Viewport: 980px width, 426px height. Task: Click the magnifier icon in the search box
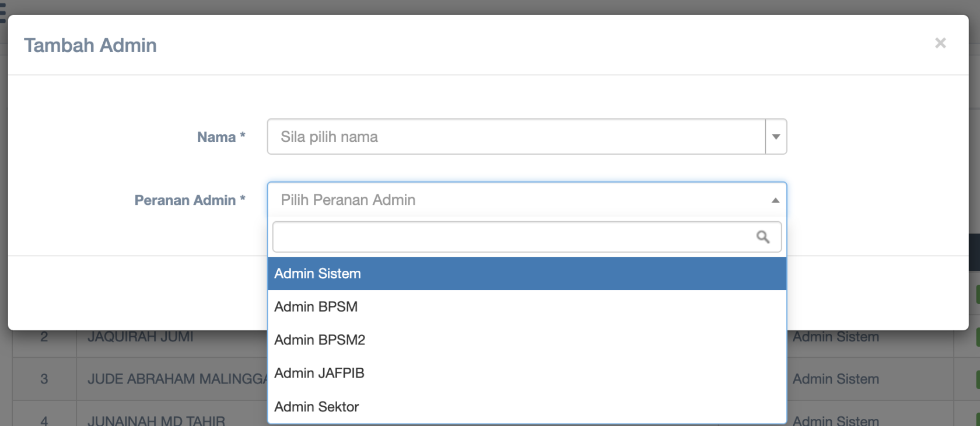[x=762, y=237]
